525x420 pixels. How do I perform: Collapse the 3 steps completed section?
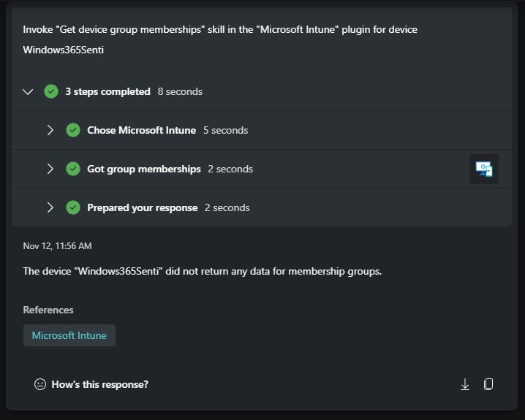pyautogui.click(x=28, y=91)
